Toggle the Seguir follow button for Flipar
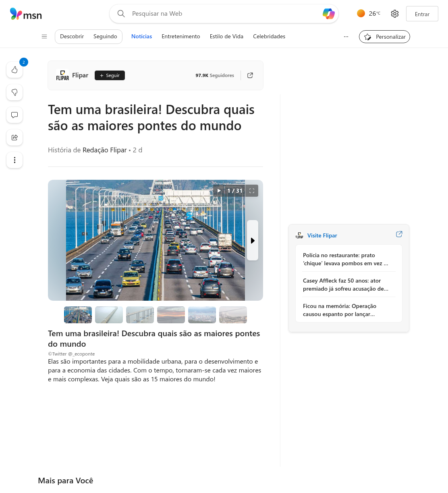Screen dimensions: 448x493 click(110, 75)
